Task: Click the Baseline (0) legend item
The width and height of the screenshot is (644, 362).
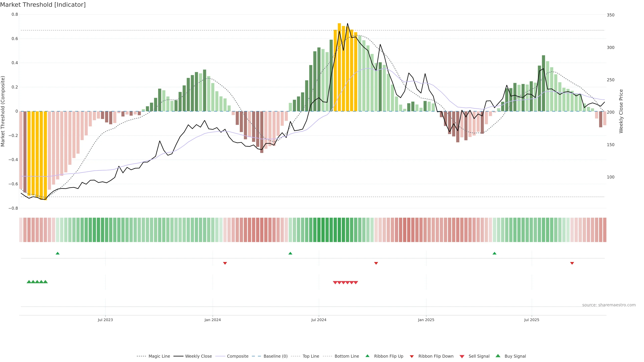Action: coord(275,356)
